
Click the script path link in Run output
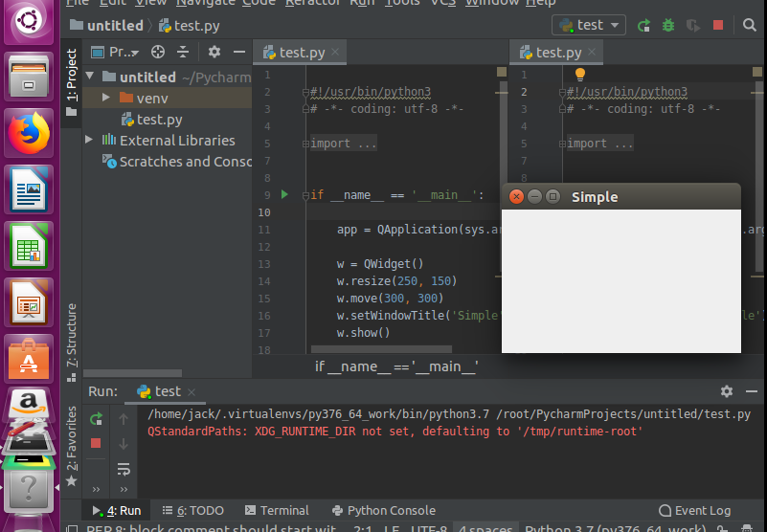coord(623,414)
